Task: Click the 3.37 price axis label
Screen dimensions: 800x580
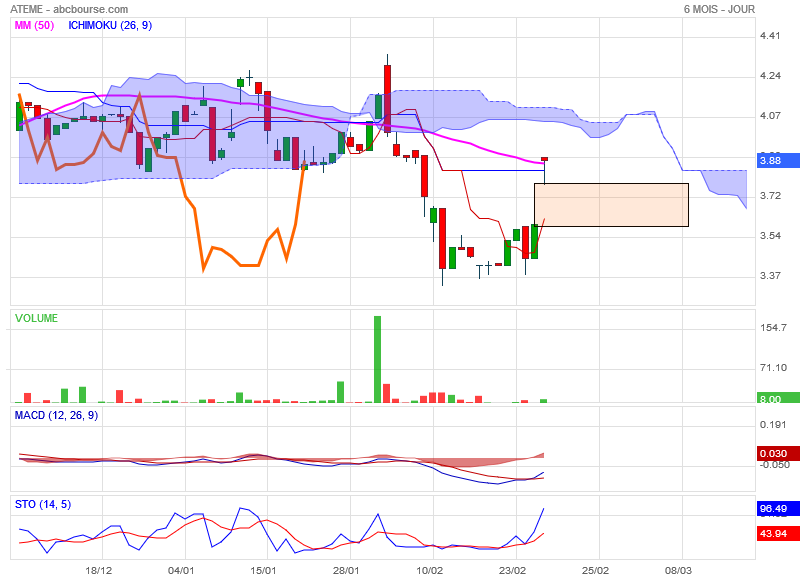Action: click(770, 276)
